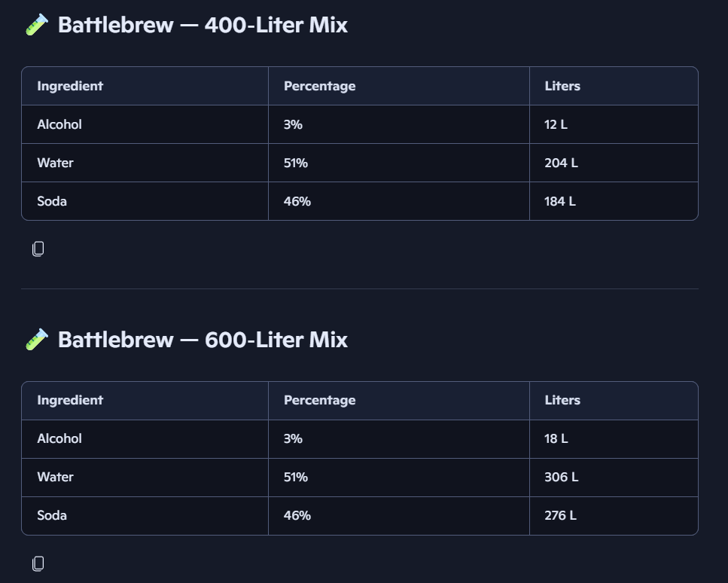
Task: Click Liters header in 600-Liter table
Action: point(562,400)
